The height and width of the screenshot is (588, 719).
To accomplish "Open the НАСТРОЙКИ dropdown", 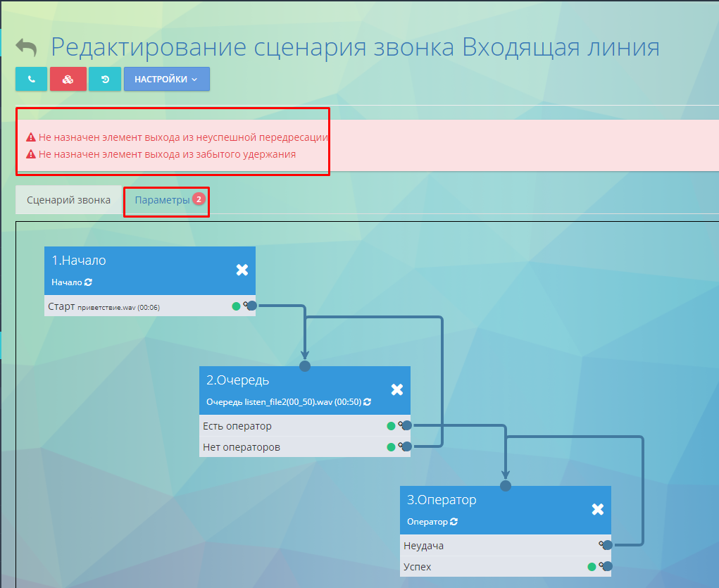I will [166, 80].
